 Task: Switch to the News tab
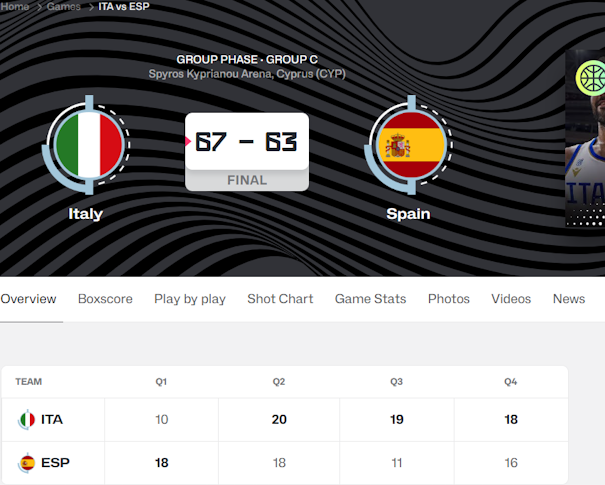coord(569,299)
